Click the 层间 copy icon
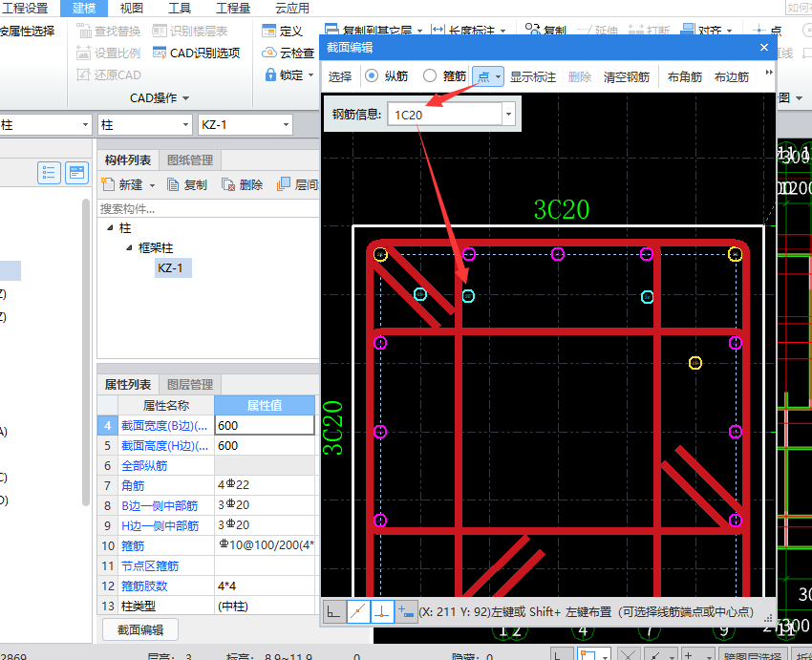The height and width of the screenshot is (660, 812). pos(284,184)
